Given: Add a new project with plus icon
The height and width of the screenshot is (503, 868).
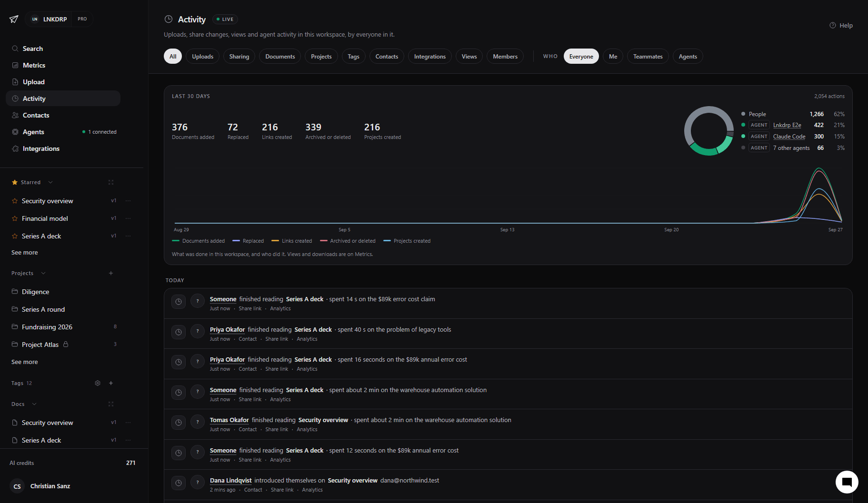Looking at the screenshot, I should coord(111,273).
